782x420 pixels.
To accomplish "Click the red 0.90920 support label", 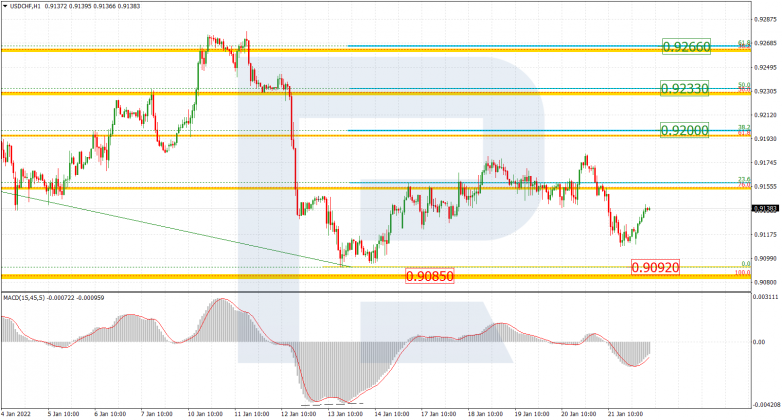I will pyautogui.click(x=655, y=267).
